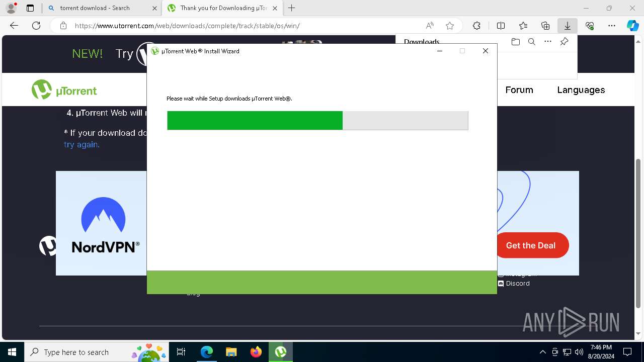Screen dimensions: 644x362
Task: Click the install wizard download progress bar
Action: pyautogui.click(x=317, y=121)
